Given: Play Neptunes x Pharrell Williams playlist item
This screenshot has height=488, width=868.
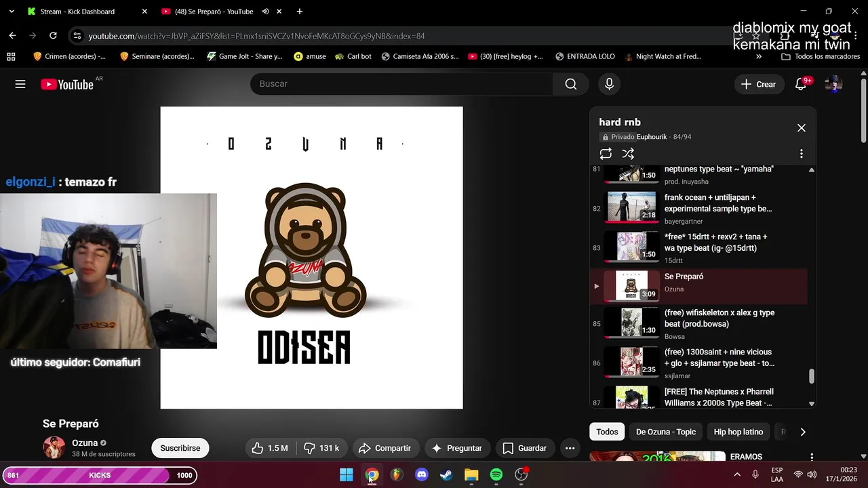Looking at the screenshot, I should [698, 396].
